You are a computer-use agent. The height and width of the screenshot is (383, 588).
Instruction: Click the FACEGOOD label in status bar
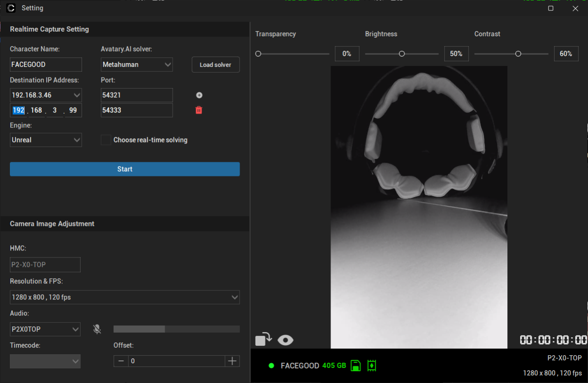point(300,366)
